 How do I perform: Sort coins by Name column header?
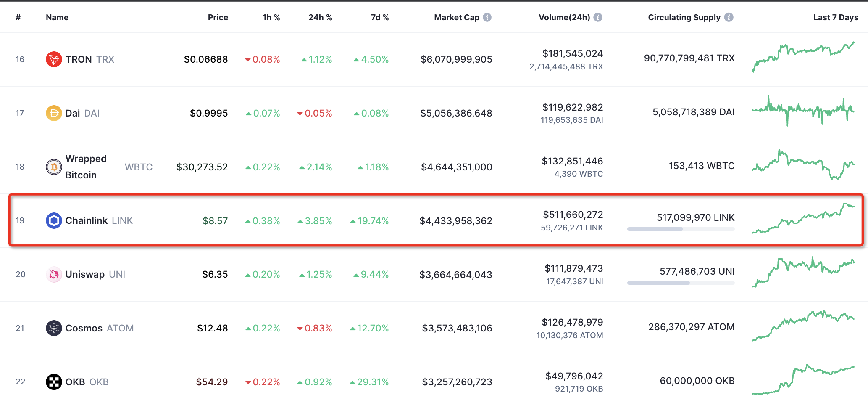tap(57, 17)
